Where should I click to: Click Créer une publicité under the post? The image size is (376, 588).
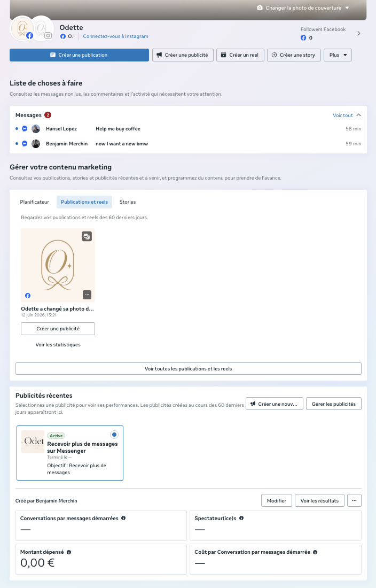[x=58, y=329]
